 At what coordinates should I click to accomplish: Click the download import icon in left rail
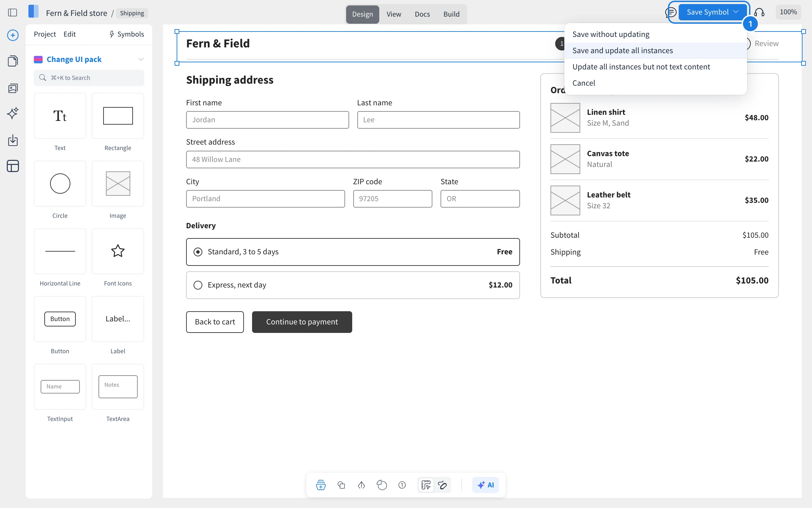click(13, 140)
